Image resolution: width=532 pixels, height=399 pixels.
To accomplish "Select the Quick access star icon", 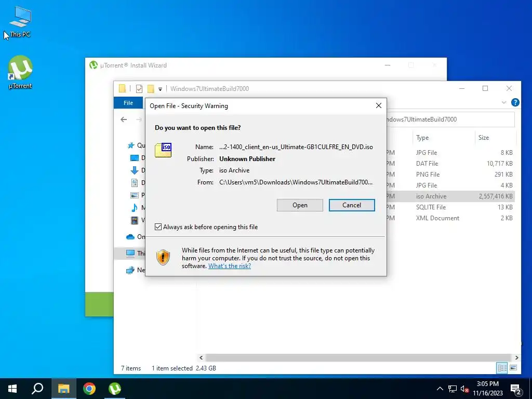I will (131, 145).
